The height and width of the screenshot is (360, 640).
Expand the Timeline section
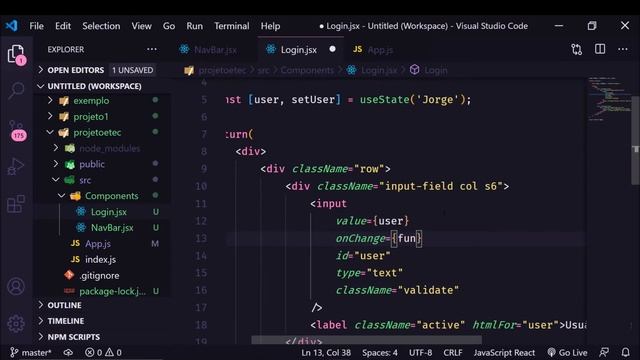tap(65, 321)
